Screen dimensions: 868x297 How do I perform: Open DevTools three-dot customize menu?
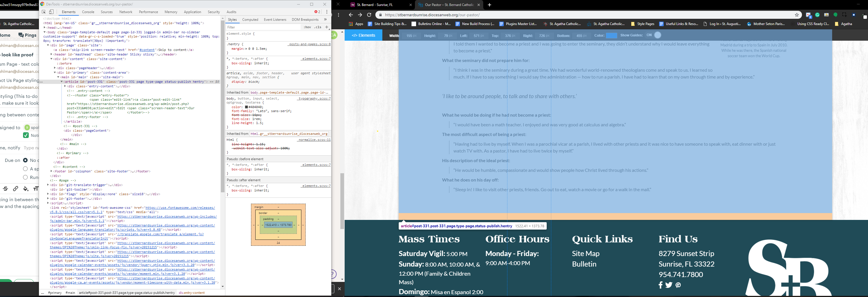(x=326, y=12)
